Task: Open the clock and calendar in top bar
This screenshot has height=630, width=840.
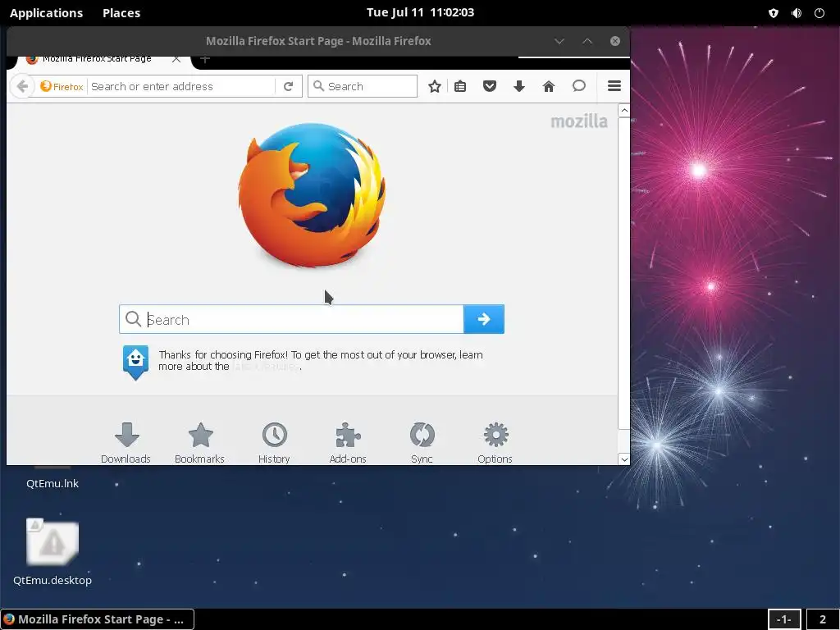Action: [420, 12]
